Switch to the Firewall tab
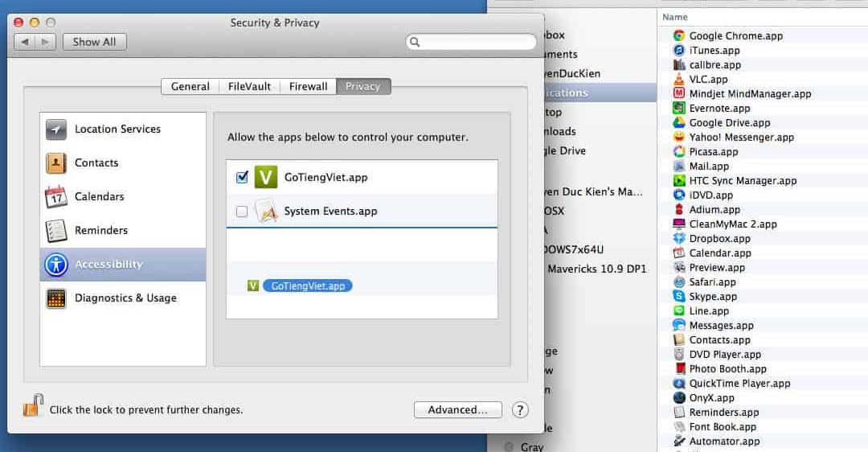The image size is (868, 452). pos(308,86)
